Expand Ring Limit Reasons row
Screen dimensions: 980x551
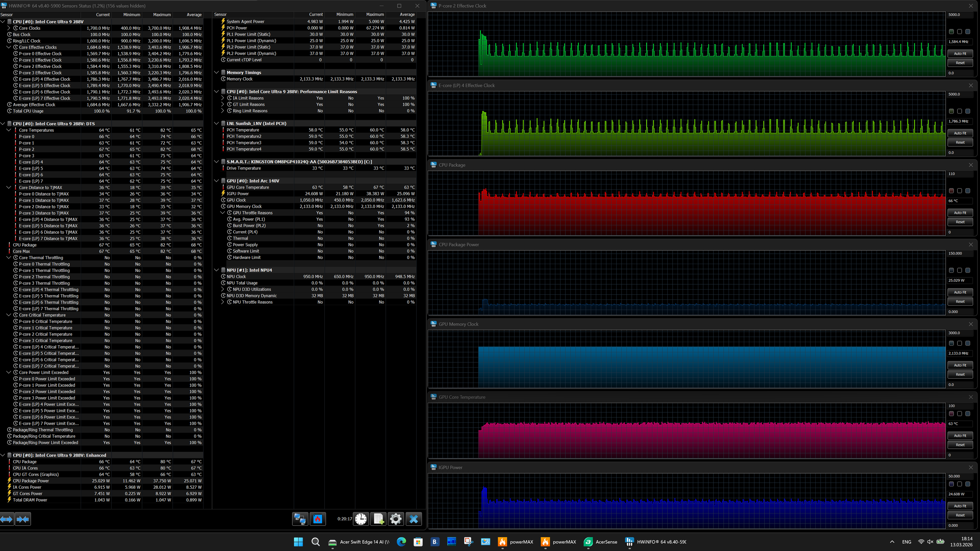pyautogui.click(x=222, y=111)
